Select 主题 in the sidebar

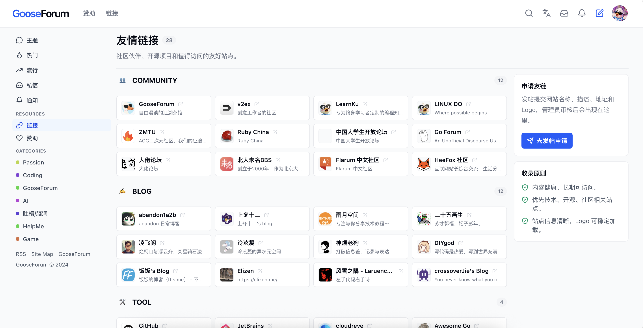click(61, 40)
